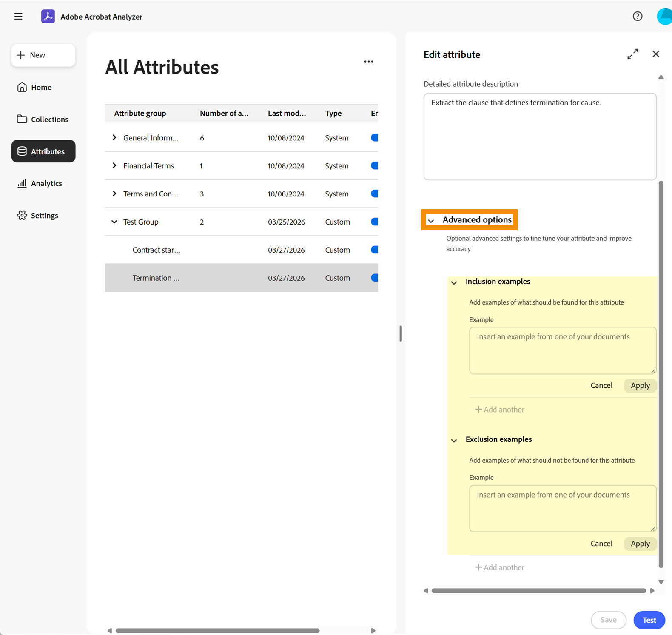Expand the Edit attribute panel to full size
672x635 pixels.
632,54
